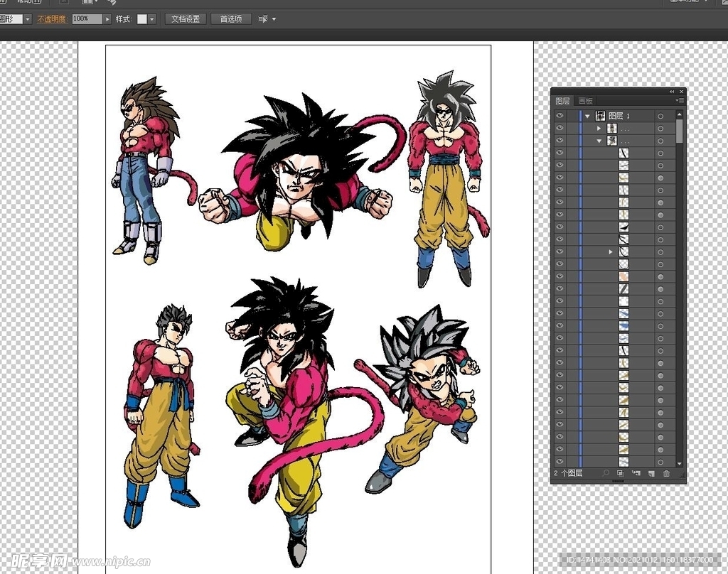This screenshot has height=574, width=728.
Task: Open the 样式 style dropdown arrow
Action: coord(152,19)
